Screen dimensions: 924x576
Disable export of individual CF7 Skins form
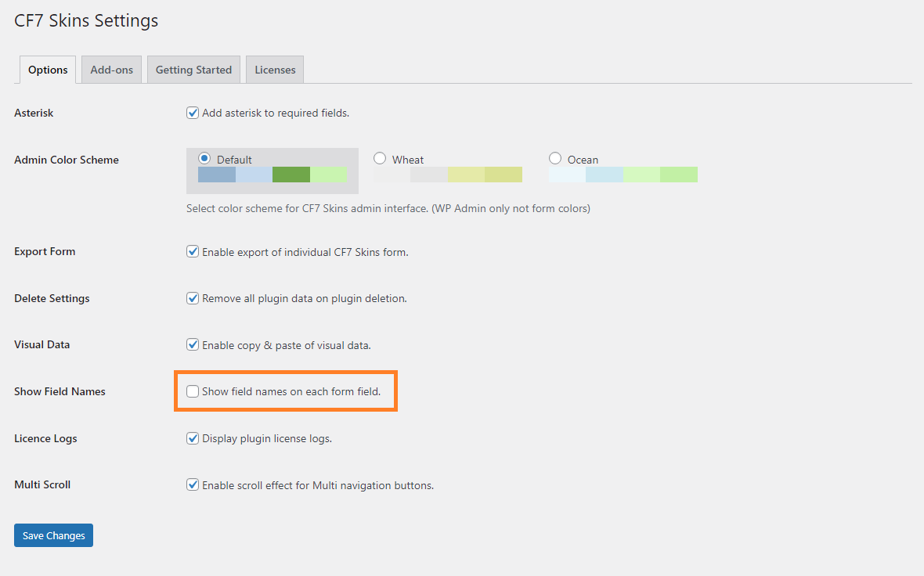click(x=193, y=252)
